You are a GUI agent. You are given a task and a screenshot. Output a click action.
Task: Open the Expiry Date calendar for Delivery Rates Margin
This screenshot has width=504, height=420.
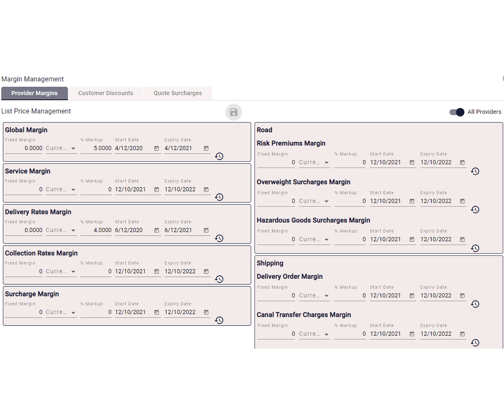pos(206,230)
